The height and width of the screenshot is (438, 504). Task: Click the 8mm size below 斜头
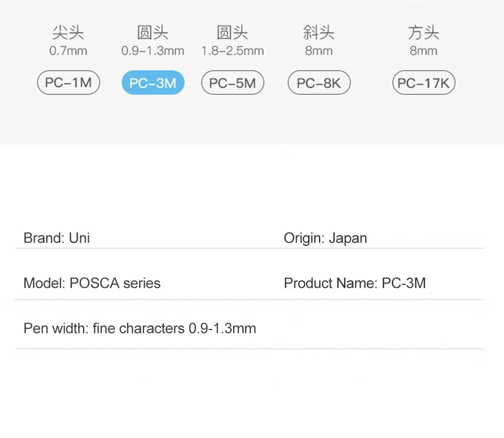tap(319, 51)
